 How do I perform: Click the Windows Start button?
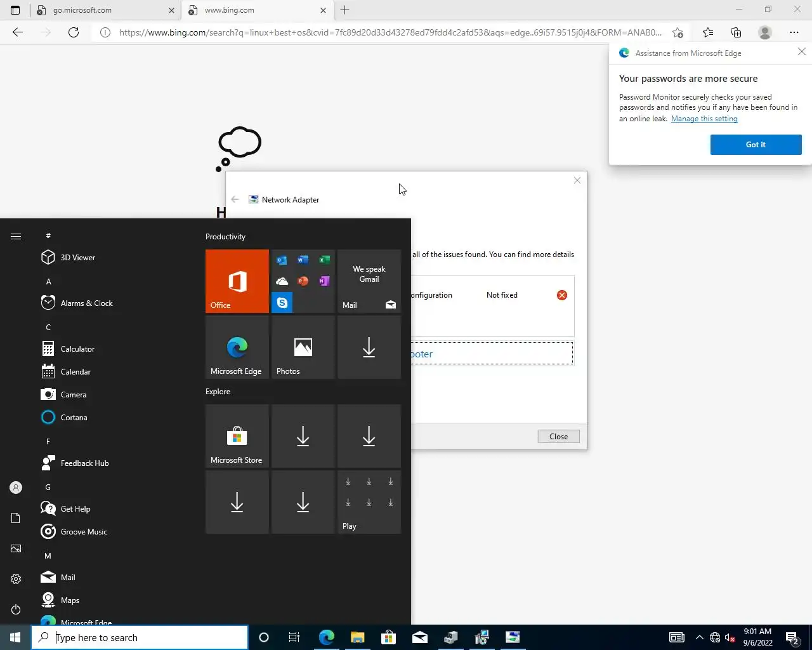tap(15, 637)
